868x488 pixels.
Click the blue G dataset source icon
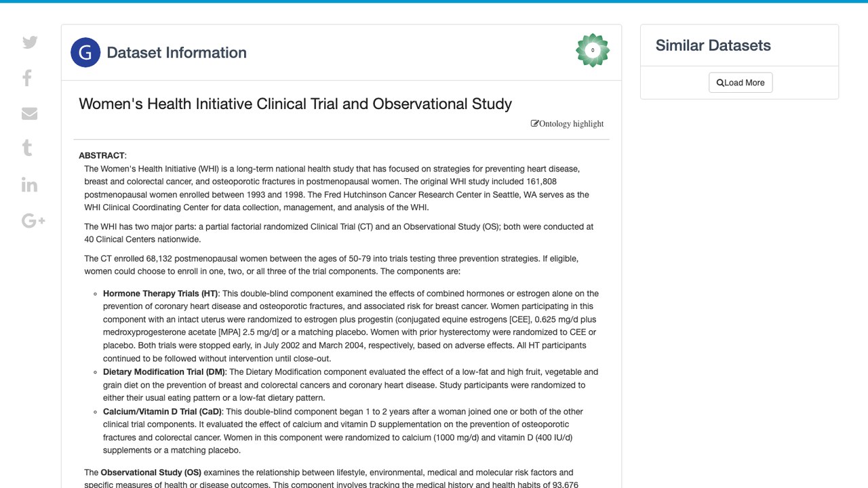pos(85,52)
